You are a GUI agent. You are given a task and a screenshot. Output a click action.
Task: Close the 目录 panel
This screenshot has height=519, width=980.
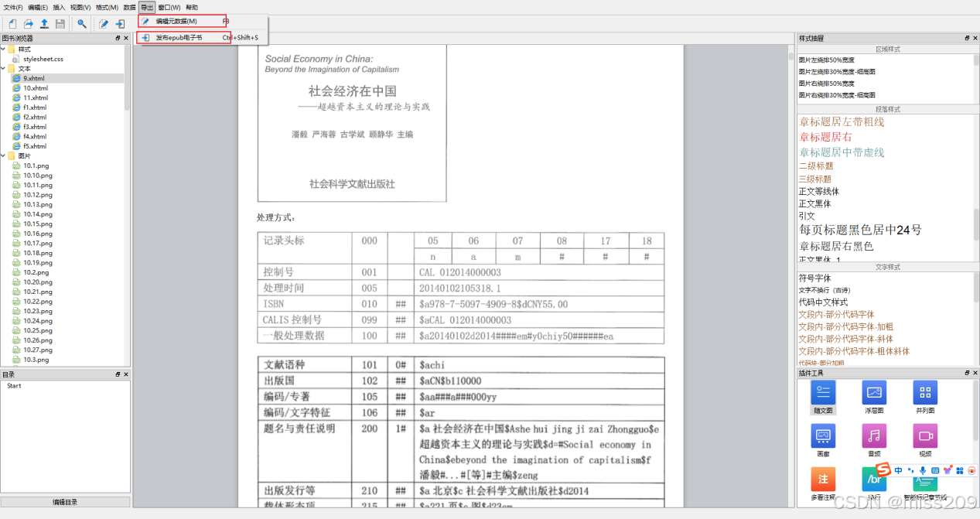coord(126,374)
